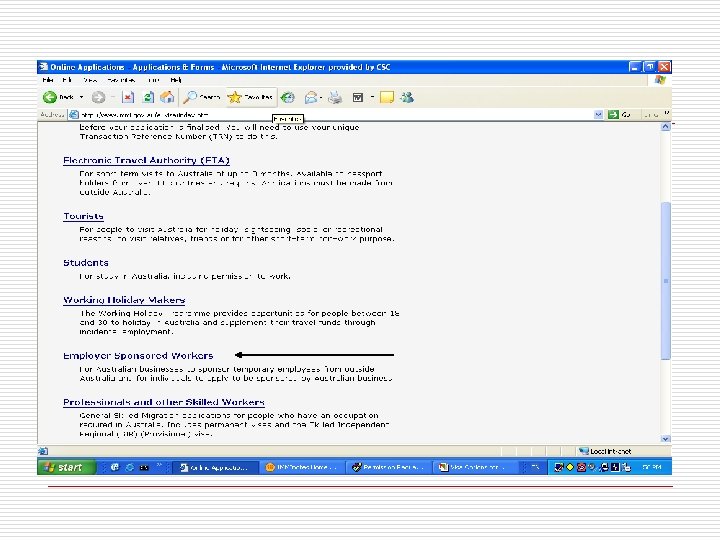Open the File menu
This screenshot has width=720, height=540.
[x=48, y=80]
